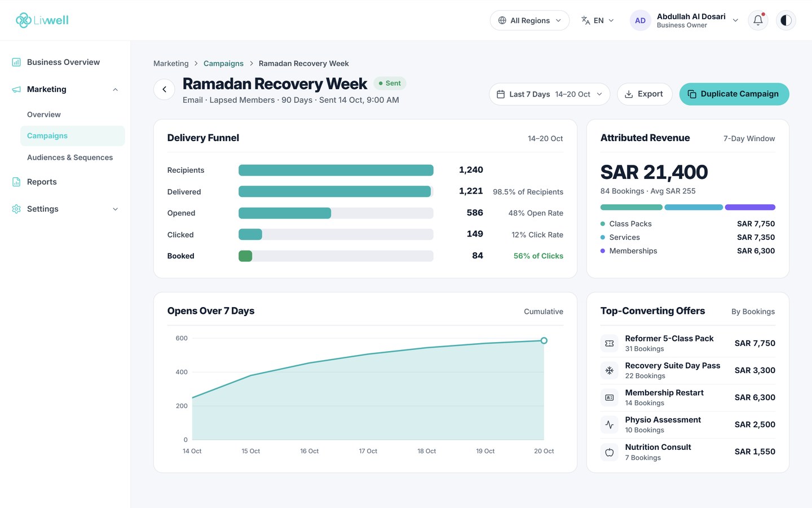Open the EN language dropdown
Viewport: 812px width, 508px height.
click(598, 20)
